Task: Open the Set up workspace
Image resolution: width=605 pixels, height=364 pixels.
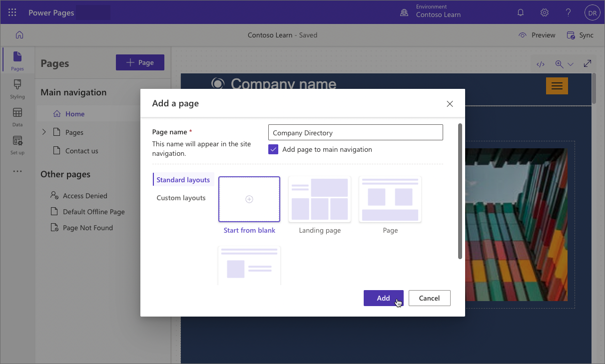Action: tap(17, 144)
